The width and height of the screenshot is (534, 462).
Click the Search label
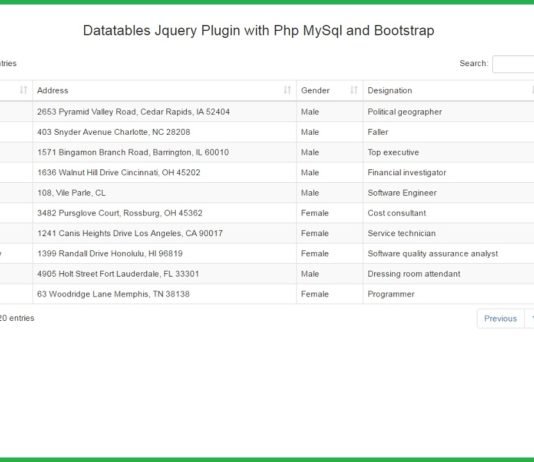(x=473, y=63)
